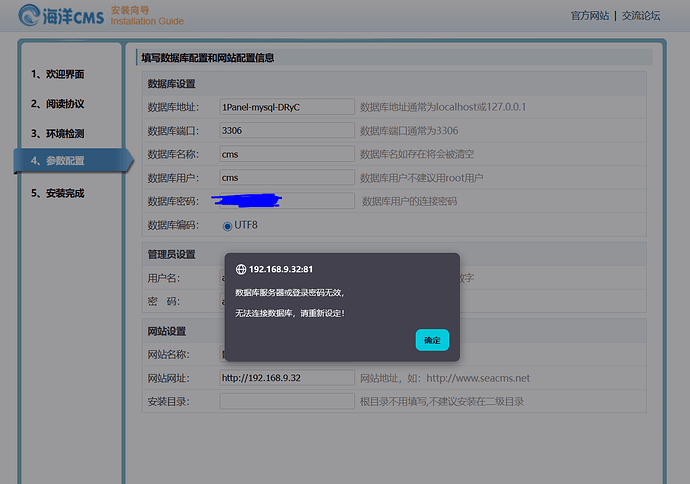Click the globe icon in the alert dialog
The width and height of the screenshot is (690, 484).
point(241,269)
